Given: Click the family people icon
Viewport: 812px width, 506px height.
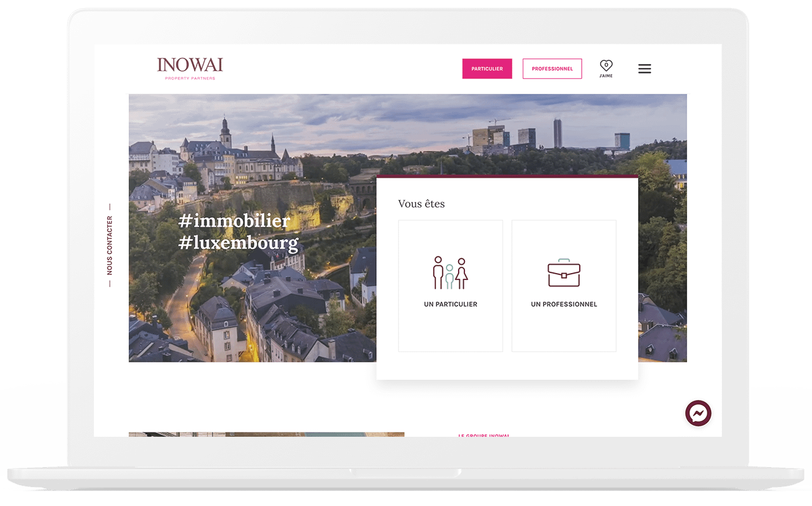Looking at the screenshot, I should (x=450, y=273).
